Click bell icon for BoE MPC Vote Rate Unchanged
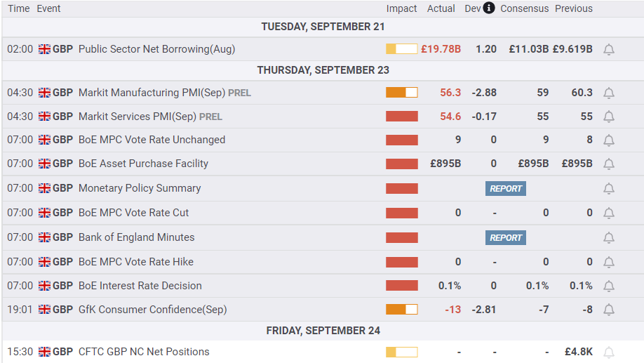The width and height of the screenshot is (644, 363). 609,140
